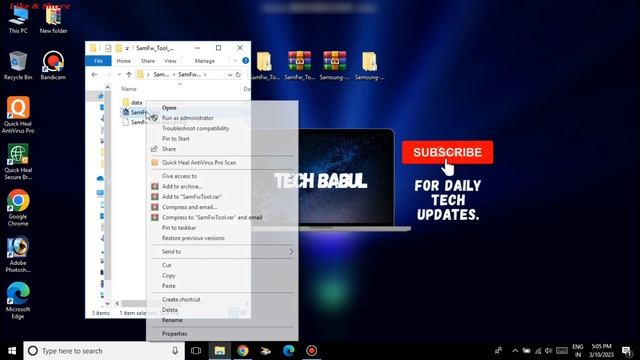640x360 pixels.
Task: Open File Explorer from taskbar
Action: pos(220,351)
